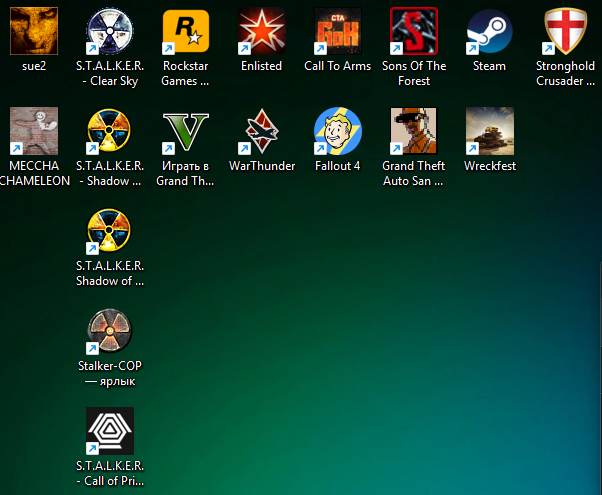Click the "Rockstar Games ..." label text
This screenshot has width=602, height=495.
point(185,73)
